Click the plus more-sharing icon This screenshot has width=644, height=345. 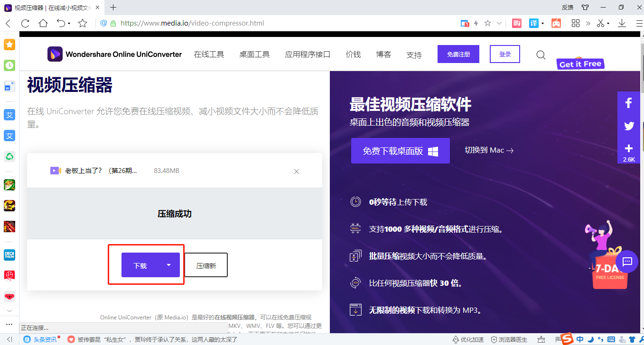pyautogui.click(x=629, y=148)
